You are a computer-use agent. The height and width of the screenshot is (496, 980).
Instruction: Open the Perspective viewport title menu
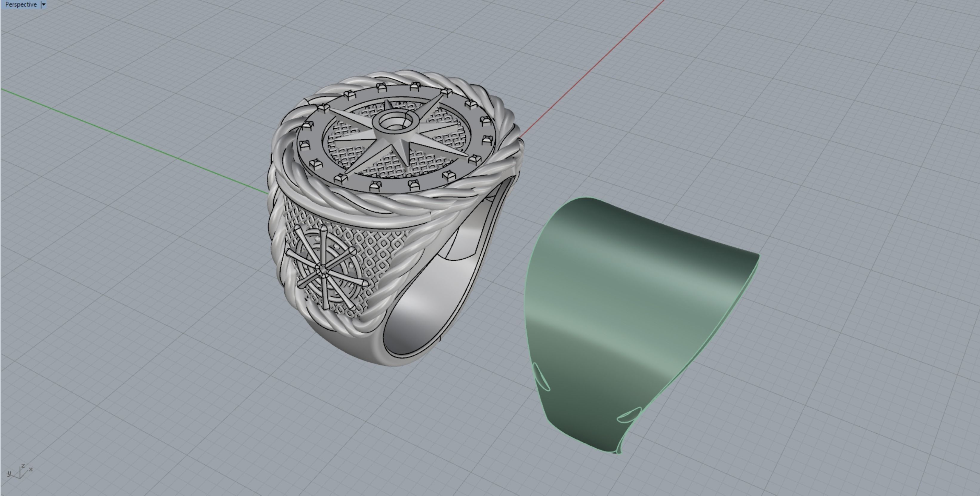(x=21, y=4)
